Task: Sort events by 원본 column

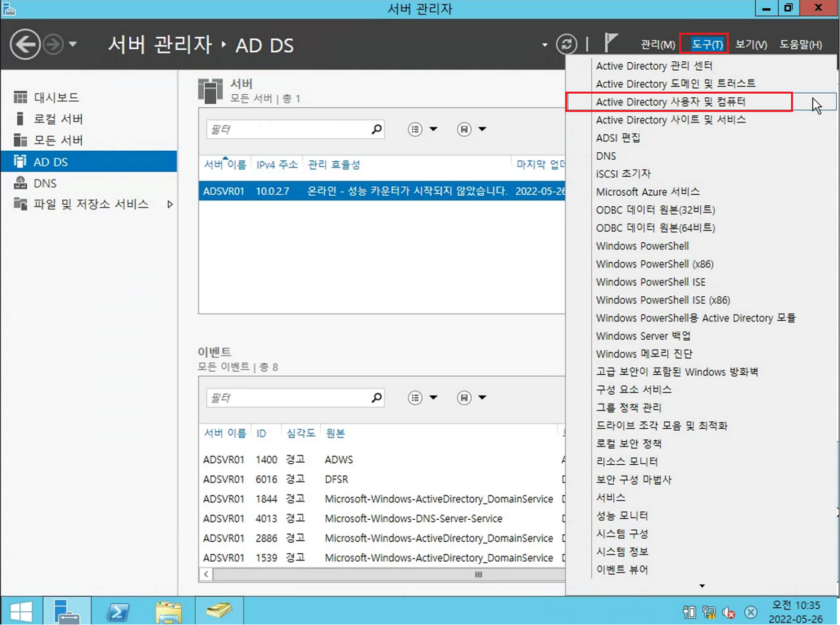Action: click(x=335, y=433)
